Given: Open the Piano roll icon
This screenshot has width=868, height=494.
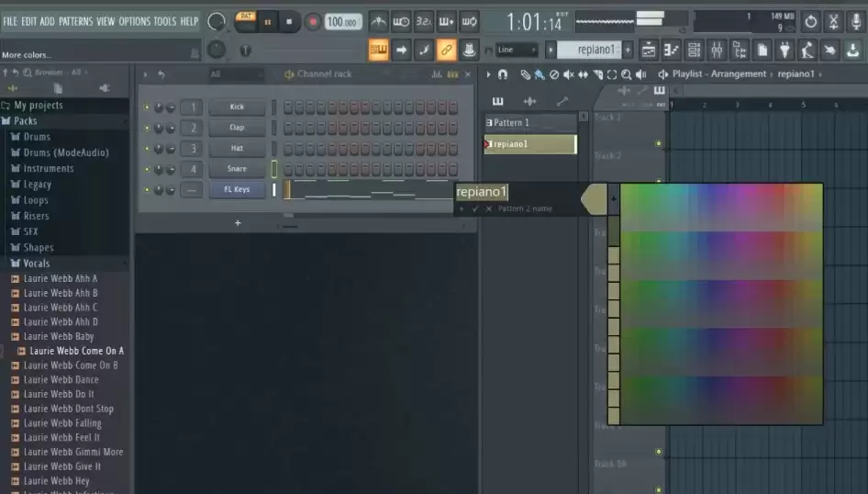Looking at the screenshot, I should coord(671,51).
